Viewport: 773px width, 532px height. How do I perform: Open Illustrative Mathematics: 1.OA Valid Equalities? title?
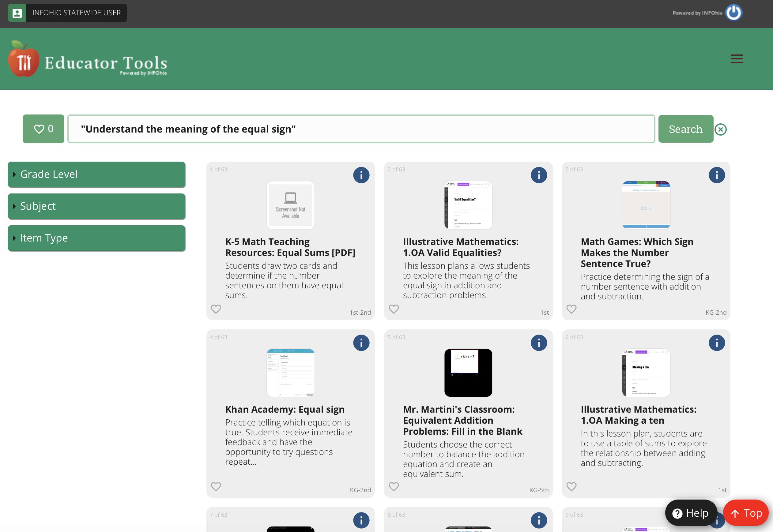point(461,247)
